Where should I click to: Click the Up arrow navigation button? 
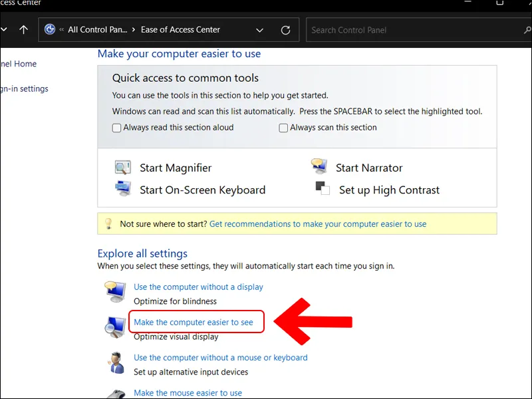(24, 30)
